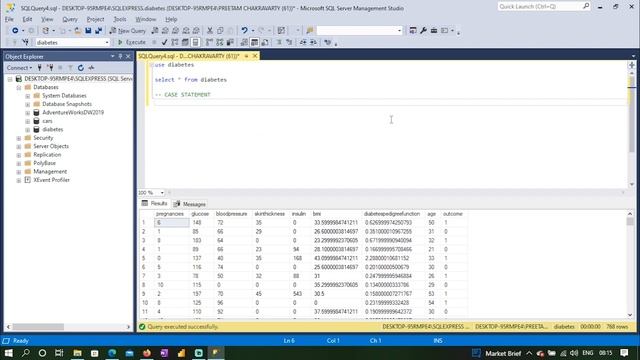Click the Copy icon in toolbar
This screenshot has width=640, height=360.
[220, 31]
